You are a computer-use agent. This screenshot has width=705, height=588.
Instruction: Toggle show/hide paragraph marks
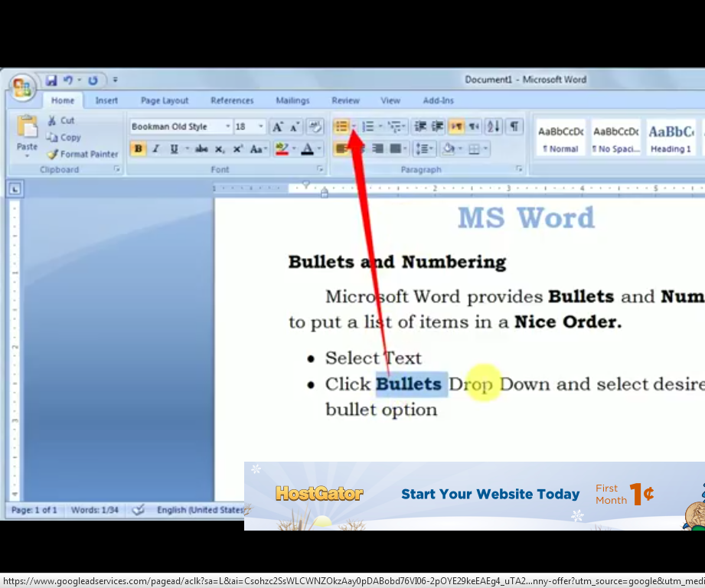pos(514,127)
